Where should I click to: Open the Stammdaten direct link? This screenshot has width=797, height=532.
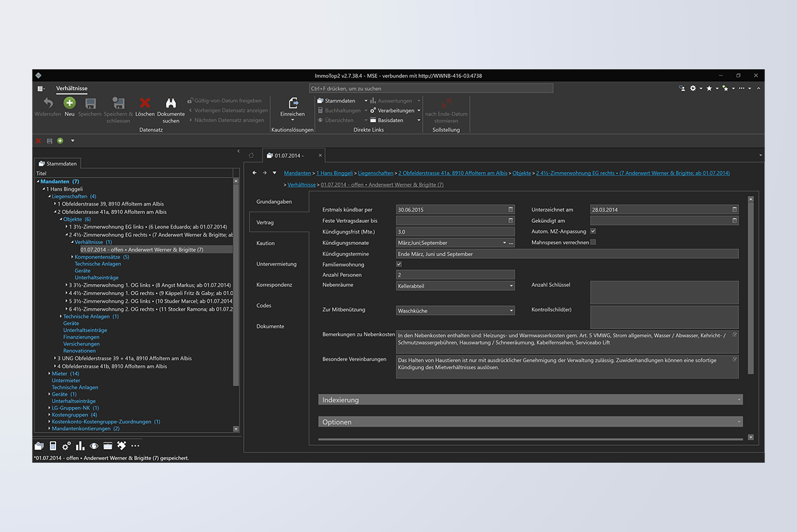click(x=341, y=100)
